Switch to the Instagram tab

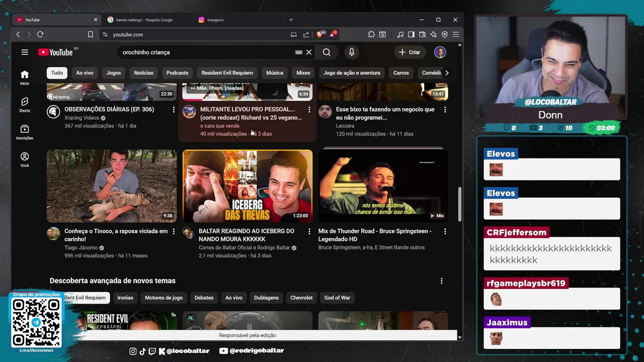pos(215,20)
